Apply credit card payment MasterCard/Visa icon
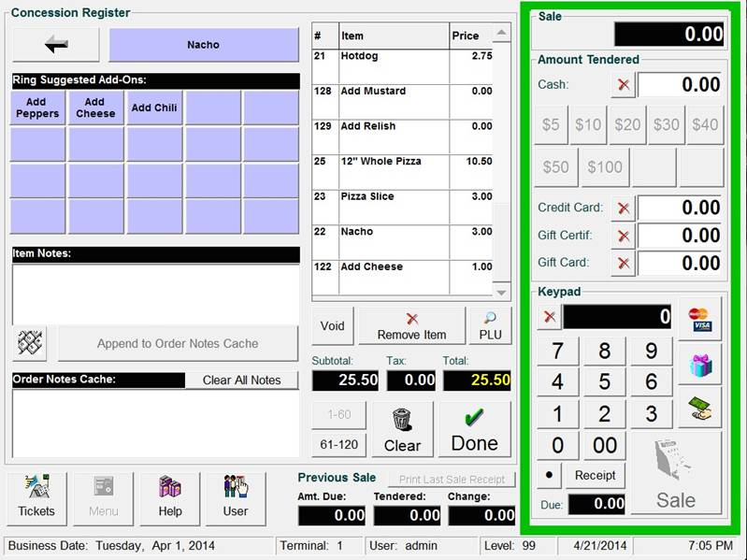 tap(699, 319)
